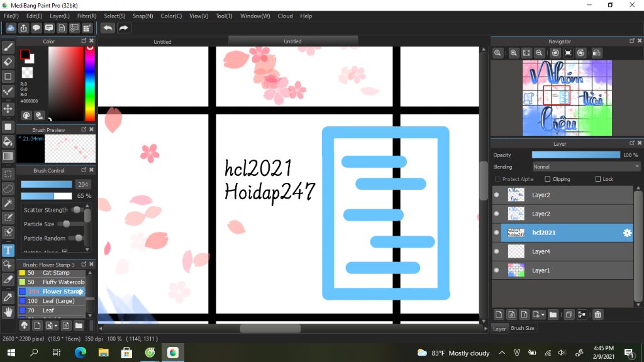The width and height of the screenshot is (644, 362).
Task: Select the Bucket fill tool
Action: point(8,141)
